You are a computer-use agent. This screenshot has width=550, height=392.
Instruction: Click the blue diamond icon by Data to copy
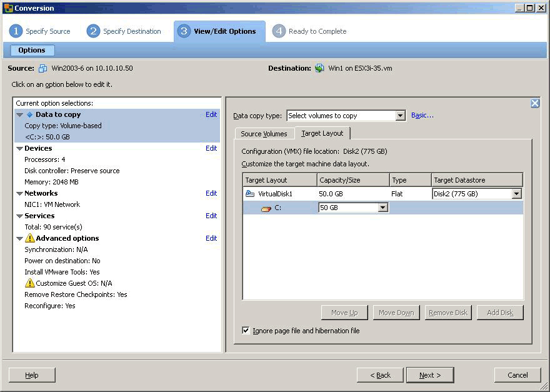coord(30,115)
